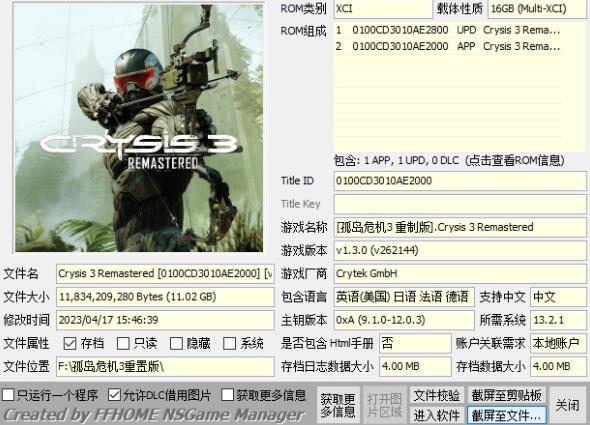Image resolution: width=590 pixels, height=425 pixels.
Task: Click the disabled 打开图片区域 button
Action: (384, 405)
